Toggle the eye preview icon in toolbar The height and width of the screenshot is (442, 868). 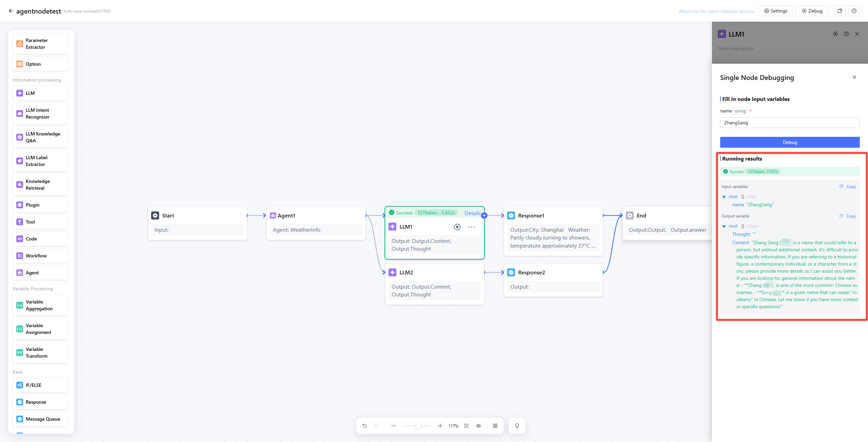click(478, 426)
